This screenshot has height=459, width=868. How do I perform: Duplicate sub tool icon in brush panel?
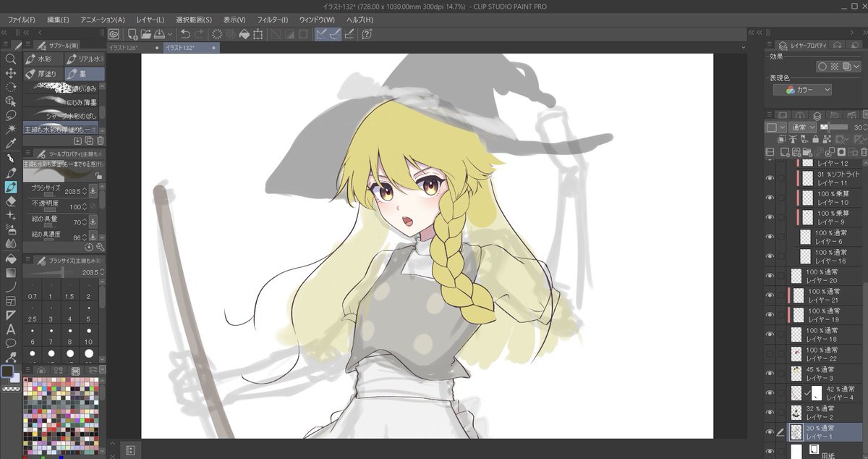(x=89, y=140)
